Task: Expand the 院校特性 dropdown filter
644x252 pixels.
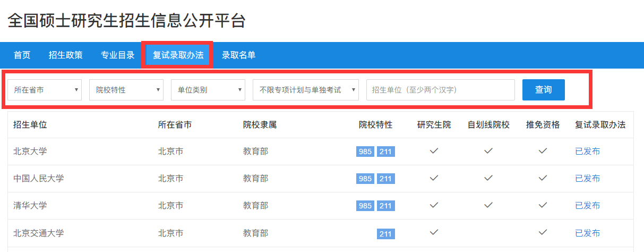Action: (x=126, y=90)
